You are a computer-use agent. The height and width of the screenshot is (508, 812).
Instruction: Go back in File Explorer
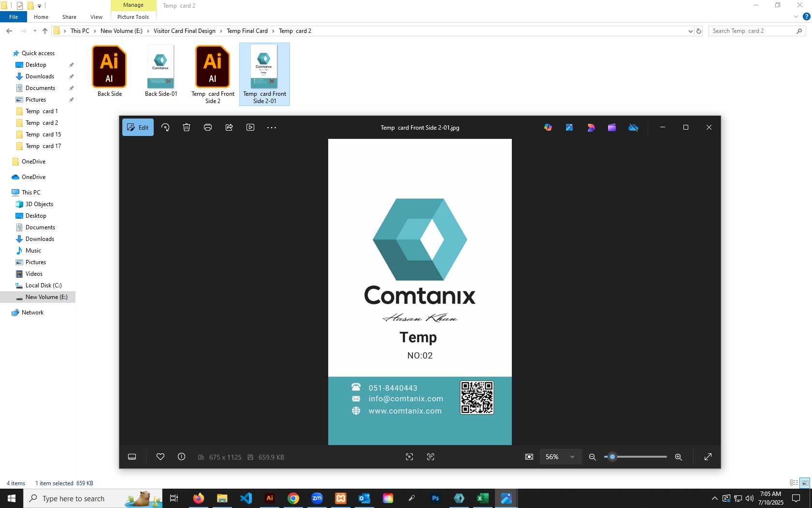pos(9,31)
